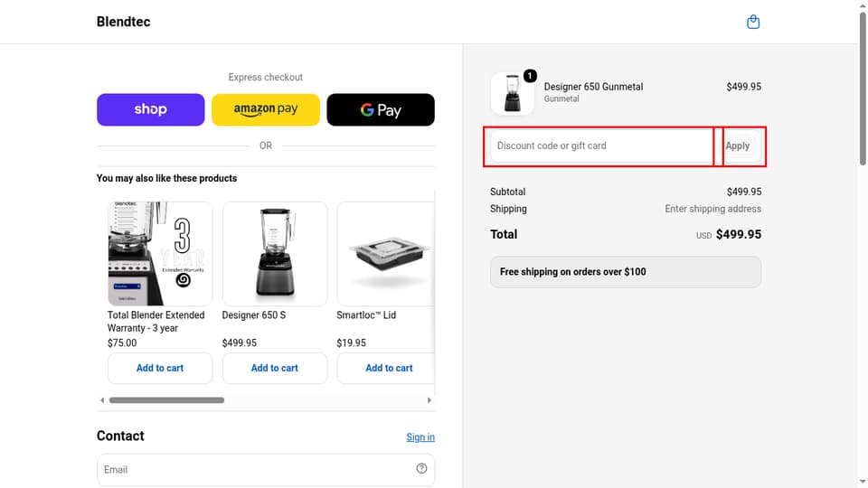Add Total Blender Extended Warranty to cart

coord(160,368)
